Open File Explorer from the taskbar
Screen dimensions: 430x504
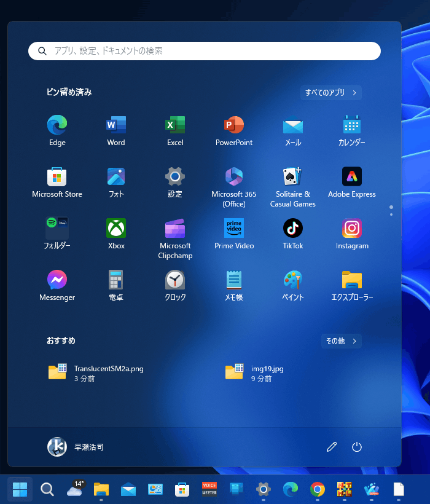(101, 489)
